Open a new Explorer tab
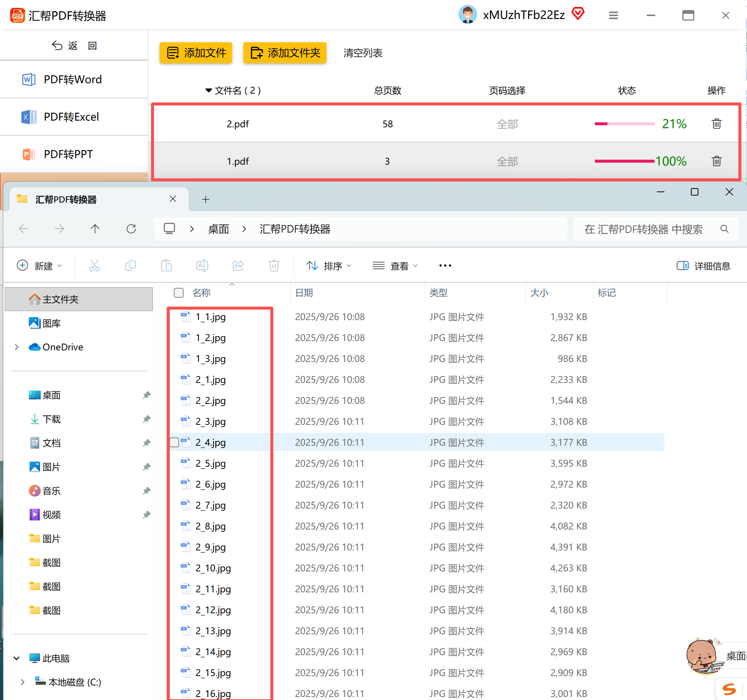Image resolution: width=747 pixels, height=700 pixels. point(206,200)
